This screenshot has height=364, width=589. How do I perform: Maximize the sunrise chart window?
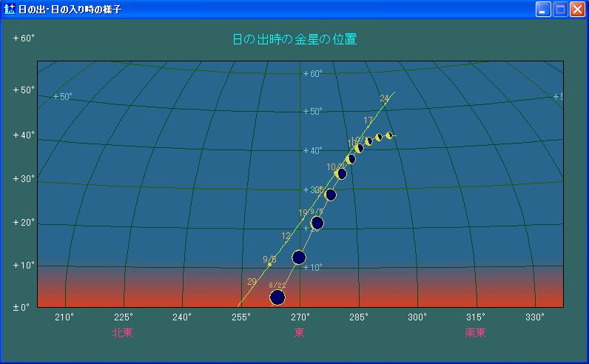(x=560, y=10)
